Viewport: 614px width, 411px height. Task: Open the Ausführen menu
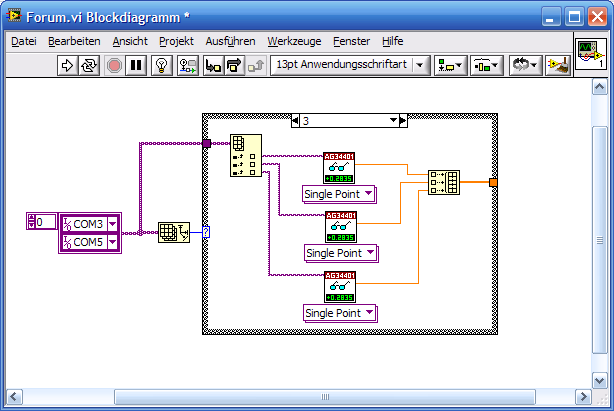pyautogui.click(x=230, y=41)
